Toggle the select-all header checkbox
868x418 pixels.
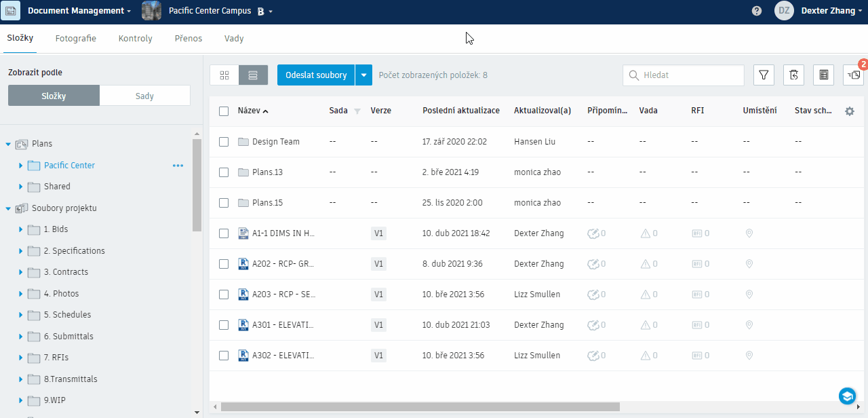point(224,111)
